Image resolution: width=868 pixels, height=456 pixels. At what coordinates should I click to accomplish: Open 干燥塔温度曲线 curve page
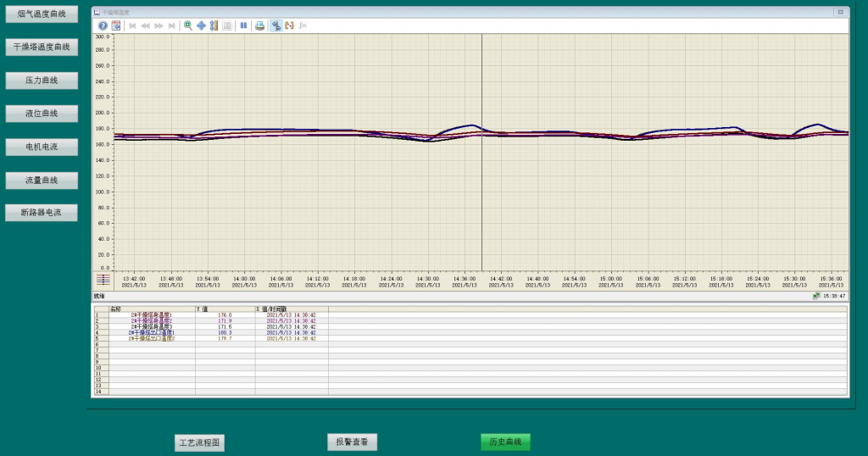42,47
